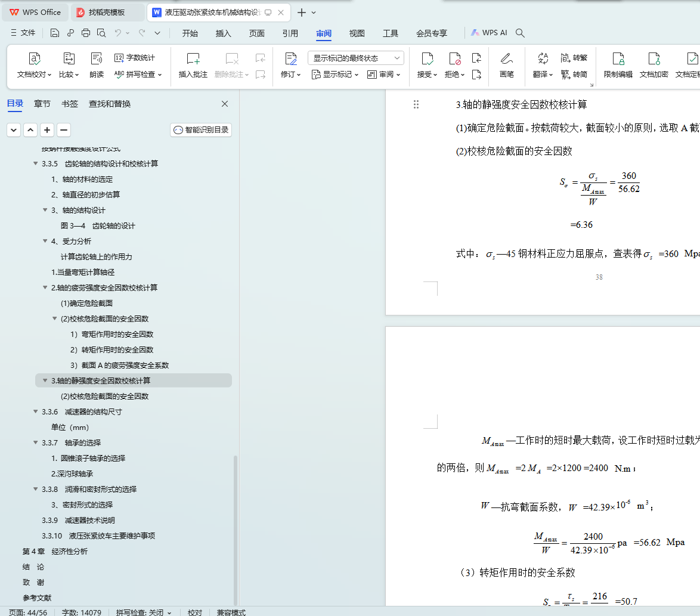Open 查找和替换 navigation tab
This screenshot has width=700, height=616.
[x=110, y=104]
